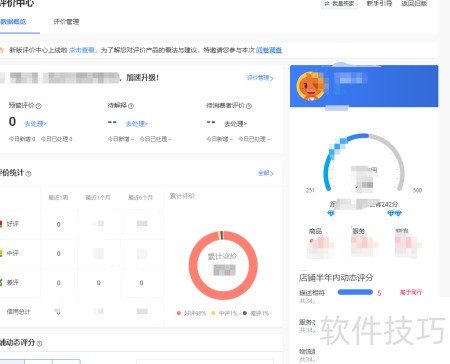The height and width of the screenshot is (364, 450).
Task: Open the 问卷调查 link in notice
Action: (269, 50)
